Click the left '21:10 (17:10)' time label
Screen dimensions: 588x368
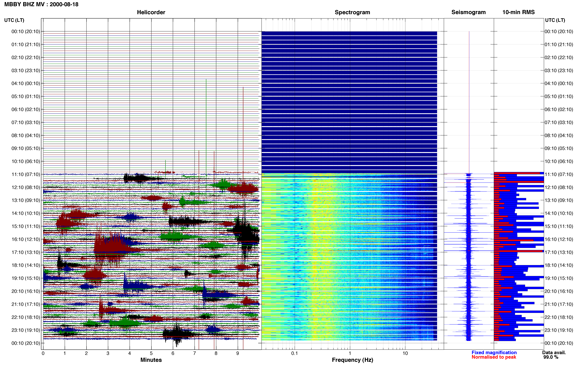click(x=26, y=304)
